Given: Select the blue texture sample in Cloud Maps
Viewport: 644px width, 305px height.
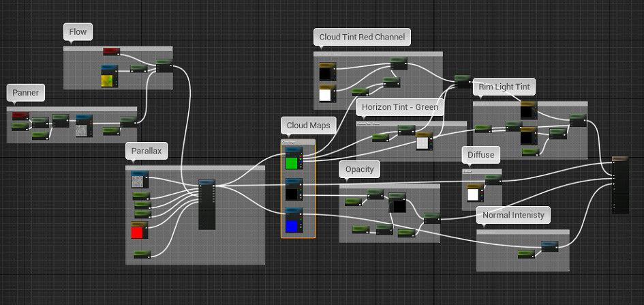Looking at the screenshot, I should pos(292,224).
